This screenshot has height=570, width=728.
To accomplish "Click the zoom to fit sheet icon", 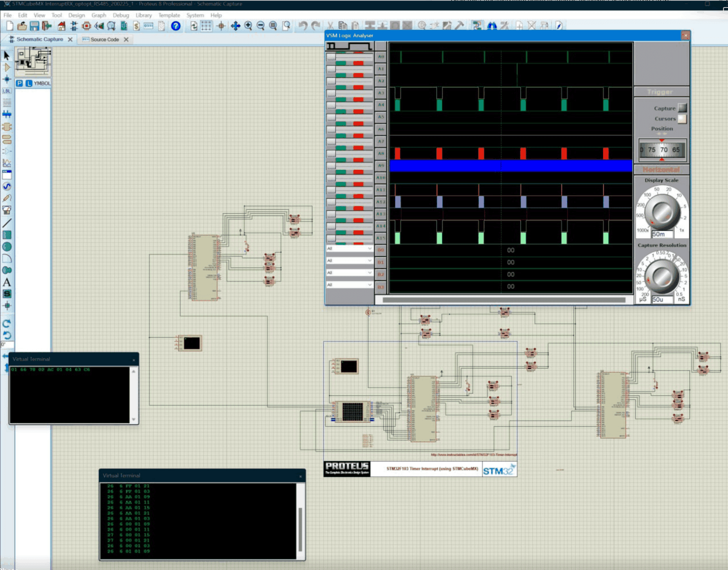I will (x=273, y=26).
